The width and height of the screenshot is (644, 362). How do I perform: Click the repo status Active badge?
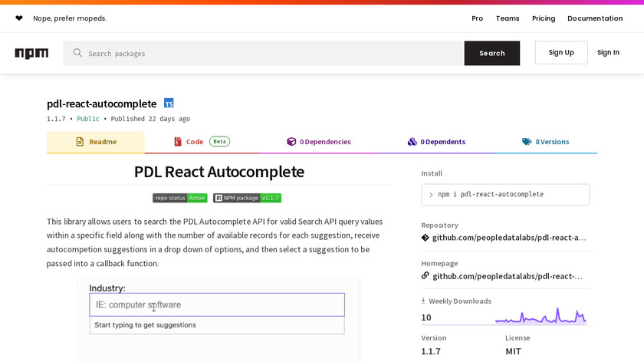click(x=180, y=198)
